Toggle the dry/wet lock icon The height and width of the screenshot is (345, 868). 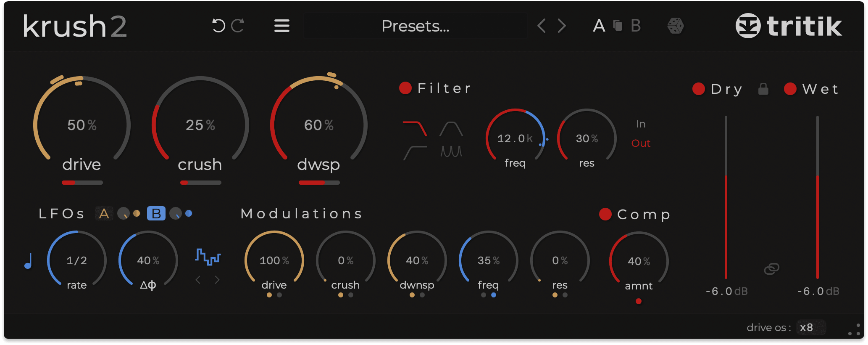tap(763, 89)
